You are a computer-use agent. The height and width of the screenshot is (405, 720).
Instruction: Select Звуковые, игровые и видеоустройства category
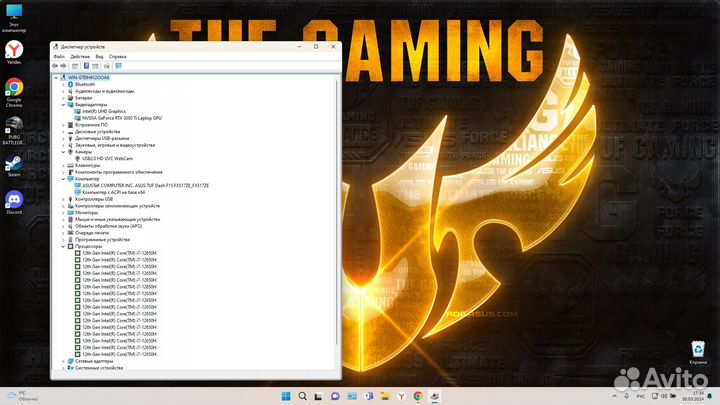[x=115, y=145]
